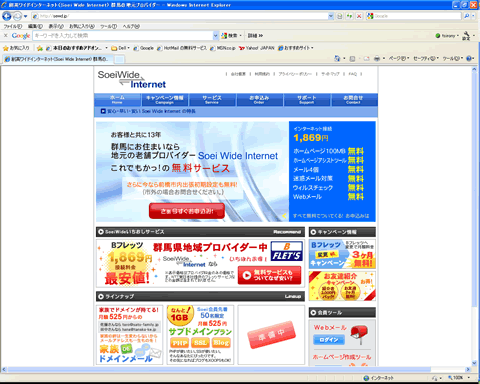Image resolution: width=480 pixels, height=384 pixels.
Task: Go forward with the browser Forward arrow
Action: point(17,16)
